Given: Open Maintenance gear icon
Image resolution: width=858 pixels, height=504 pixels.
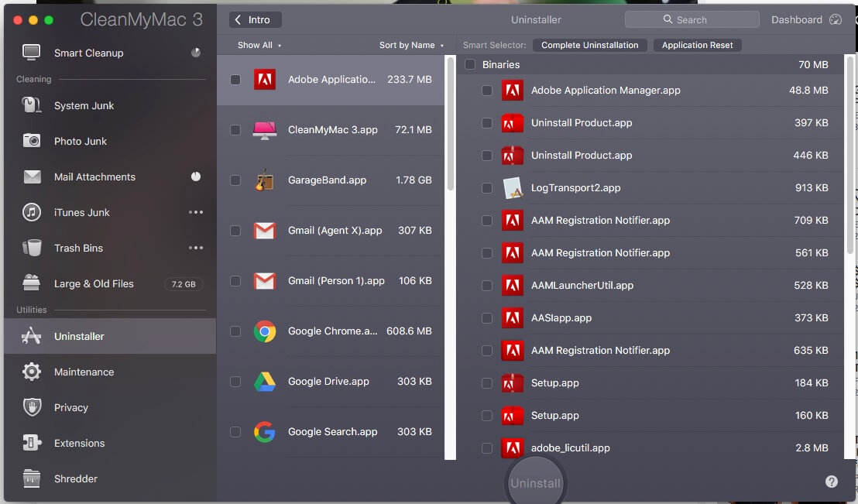Looking at the screenshot, I should [31, 372].
